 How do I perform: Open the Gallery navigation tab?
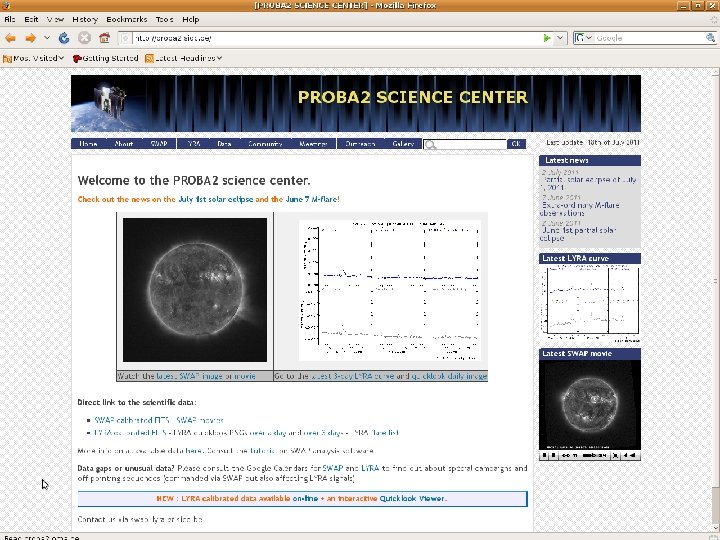(403, 144)
